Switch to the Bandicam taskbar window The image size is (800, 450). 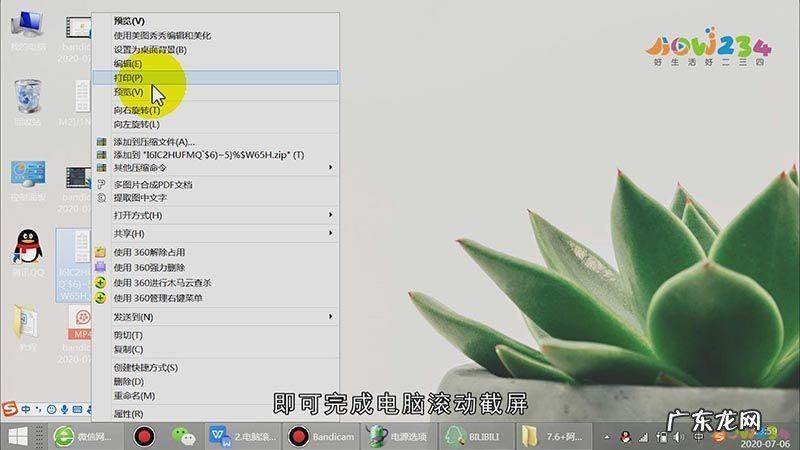321,437
